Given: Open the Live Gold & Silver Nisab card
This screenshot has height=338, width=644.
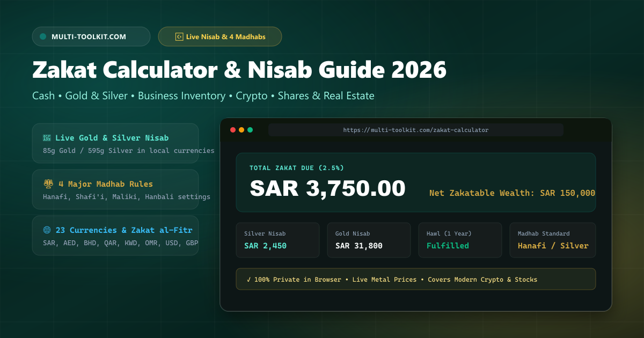Looking at the screenshot, I should click(115, 143).
